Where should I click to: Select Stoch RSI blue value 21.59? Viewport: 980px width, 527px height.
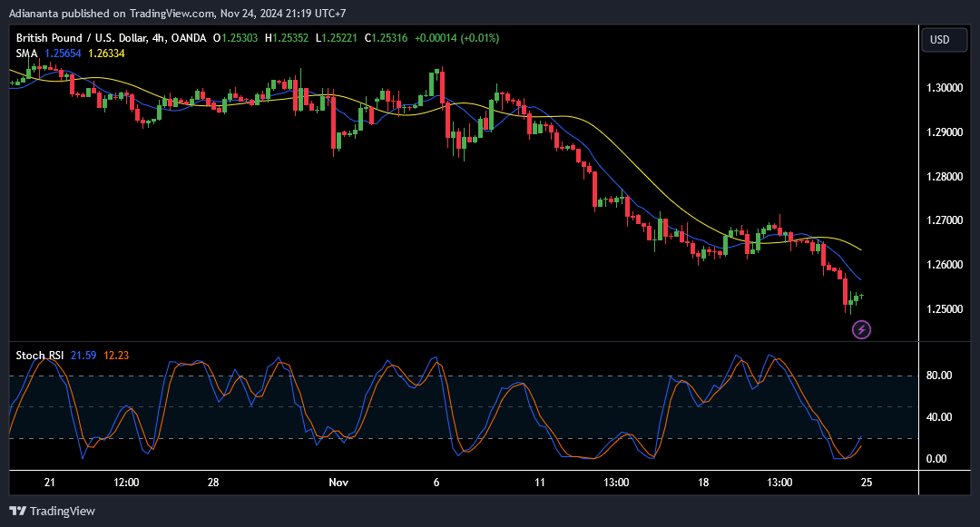[x=83, y=356]
